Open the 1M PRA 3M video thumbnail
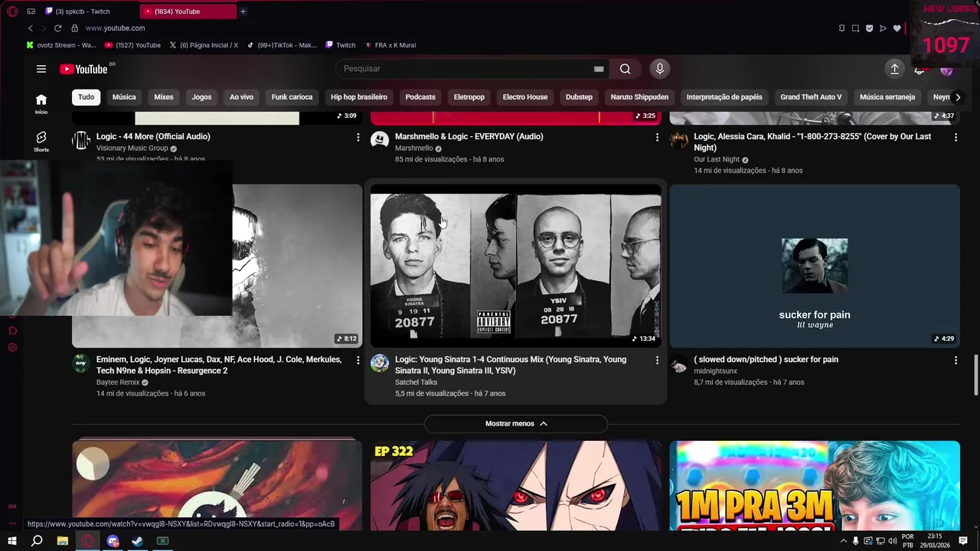Viewport: 980px width, 551px height. (x=815, y=485)
